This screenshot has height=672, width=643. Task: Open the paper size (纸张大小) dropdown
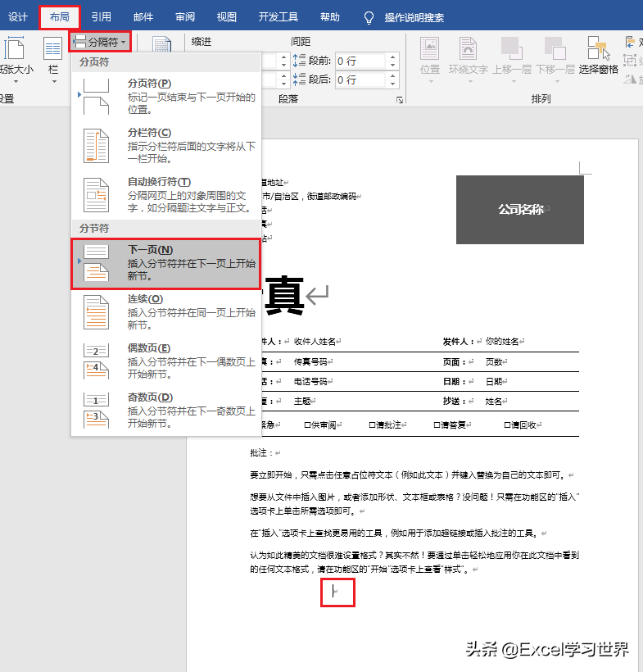click(16, 60)
